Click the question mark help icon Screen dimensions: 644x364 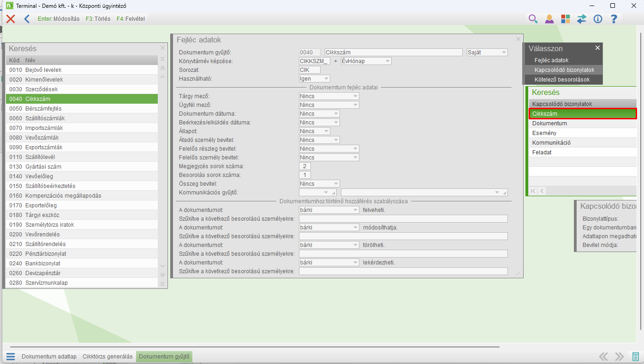[614, 19]
